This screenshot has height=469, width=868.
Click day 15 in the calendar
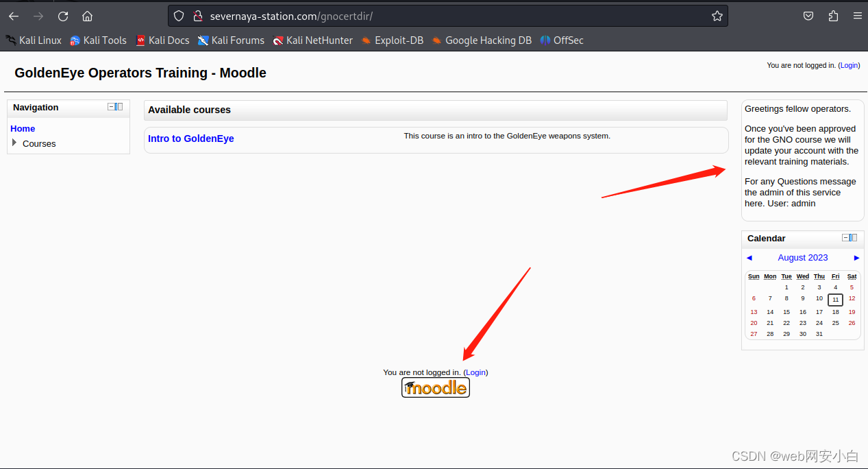click(x=786, y=312)
